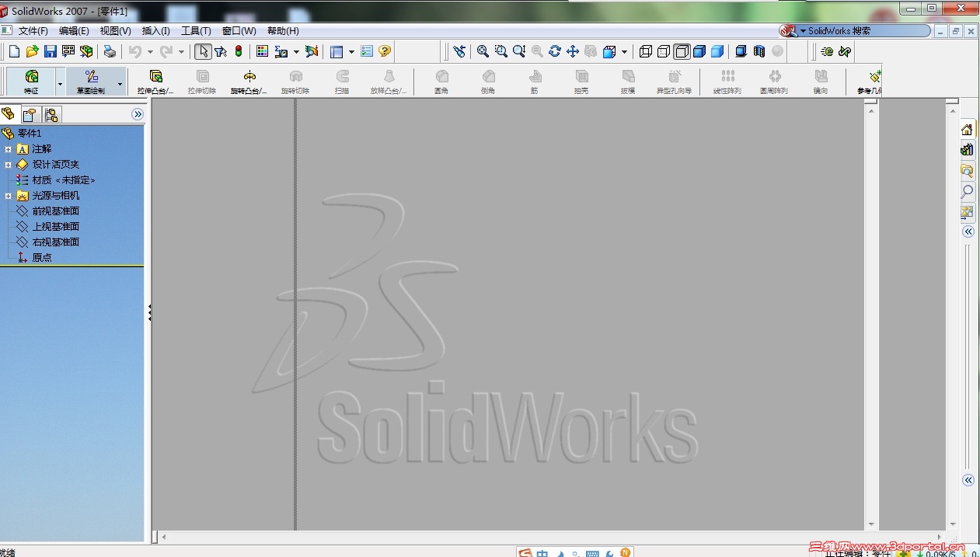Switch to the ConfigurationManager tab
This screenshot has width=980, height=557.
(51, 115)
